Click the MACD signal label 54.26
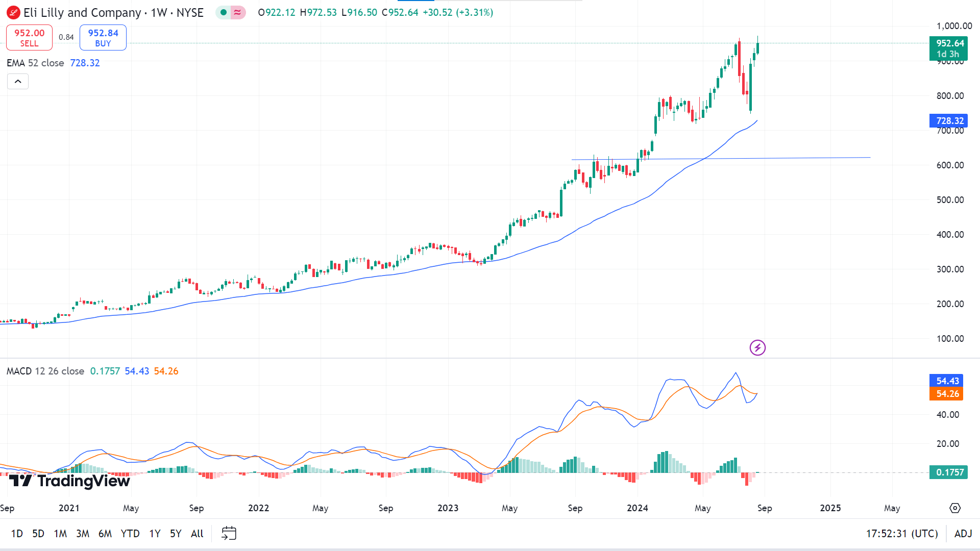 (947, 394)
